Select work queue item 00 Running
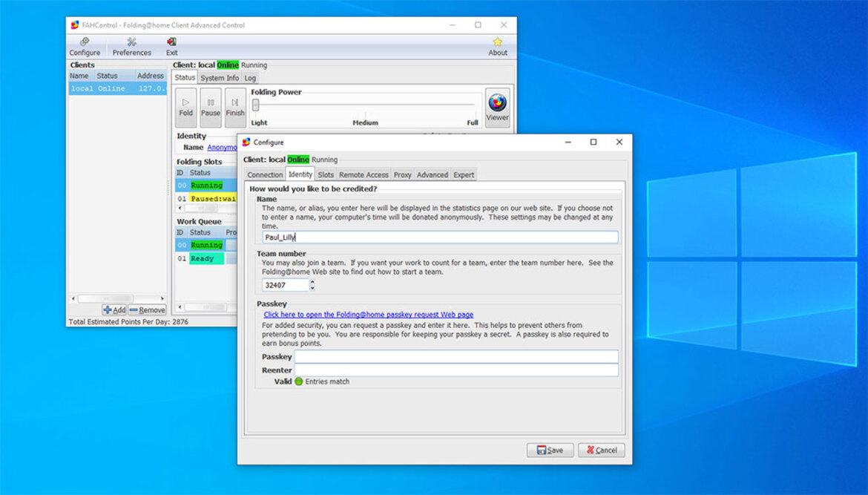 (206, 245)
